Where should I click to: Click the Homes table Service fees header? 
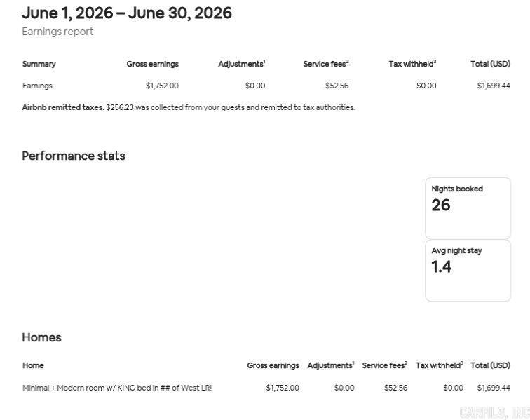[385, 365]
